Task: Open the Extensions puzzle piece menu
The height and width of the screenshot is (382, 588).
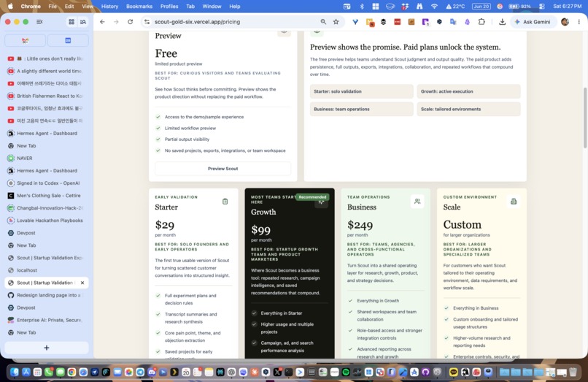Action: pos(481,22)
